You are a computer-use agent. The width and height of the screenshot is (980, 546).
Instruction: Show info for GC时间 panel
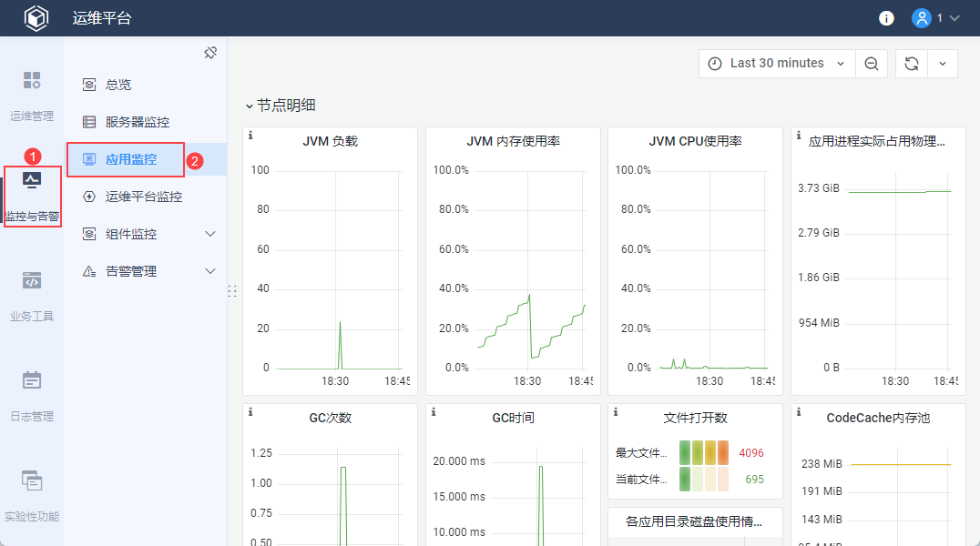tap(434, 411)
